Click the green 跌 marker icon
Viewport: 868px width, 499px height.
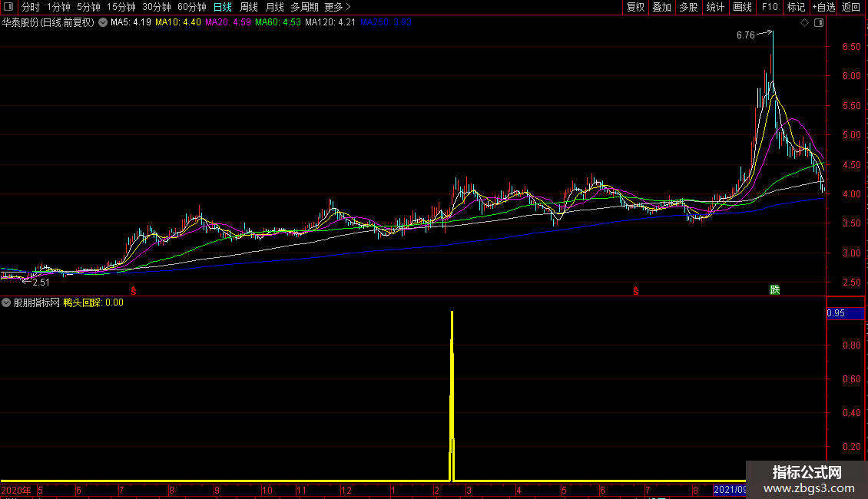pos(775,290)
